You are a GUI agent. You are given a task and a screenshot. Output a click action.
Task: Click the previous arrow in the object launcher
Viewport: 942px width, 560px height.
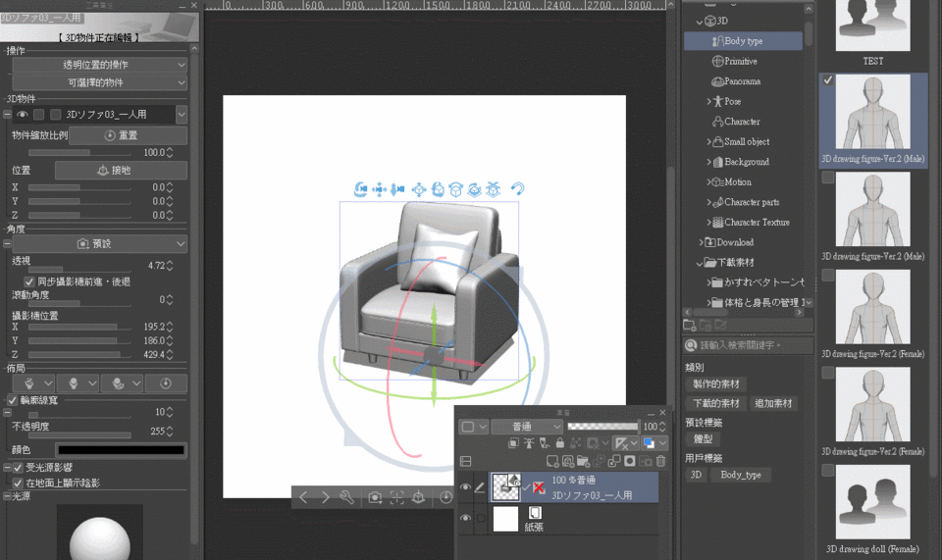pyautogui.click(x=303, y=498)
